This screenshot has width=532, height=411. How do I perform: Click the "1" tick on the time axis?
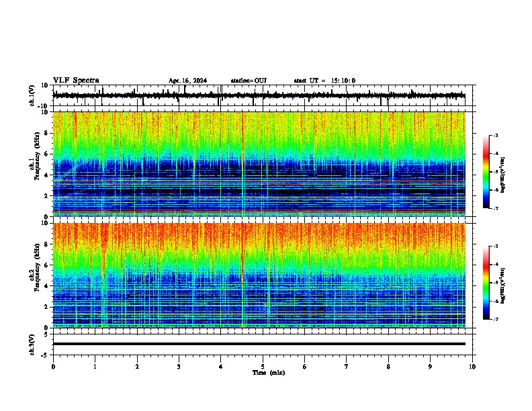pyautogui.click(x=95, y=367)
